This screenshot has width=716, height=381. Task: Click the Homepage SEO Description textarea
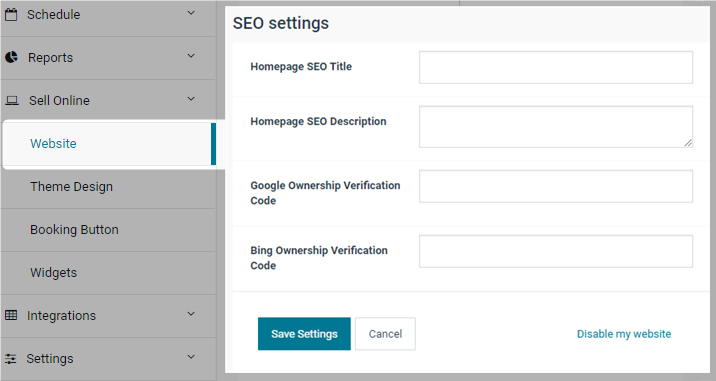[556, 127]
